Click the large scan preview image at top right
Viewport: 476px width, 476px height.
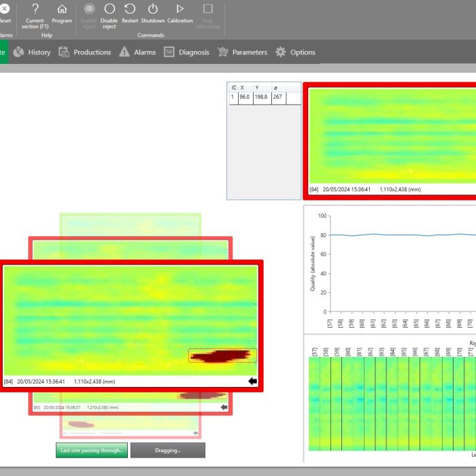pos(392,135)
